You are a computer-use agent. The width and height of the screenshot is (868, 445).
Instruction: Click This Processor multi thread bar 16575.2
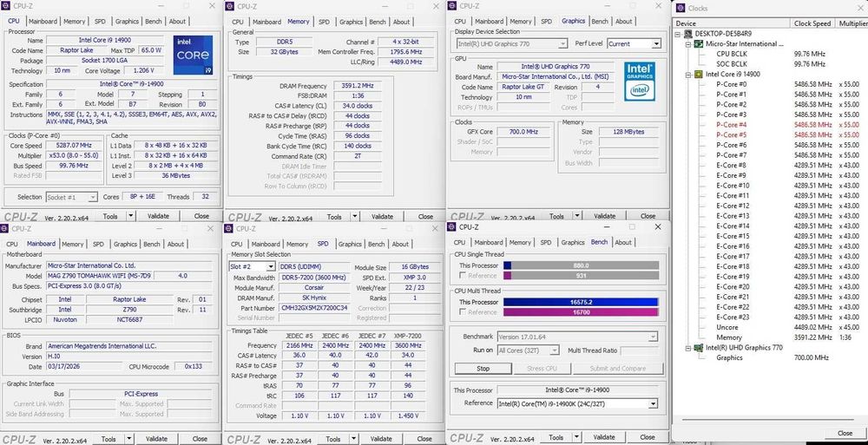(x=581, y=302)
